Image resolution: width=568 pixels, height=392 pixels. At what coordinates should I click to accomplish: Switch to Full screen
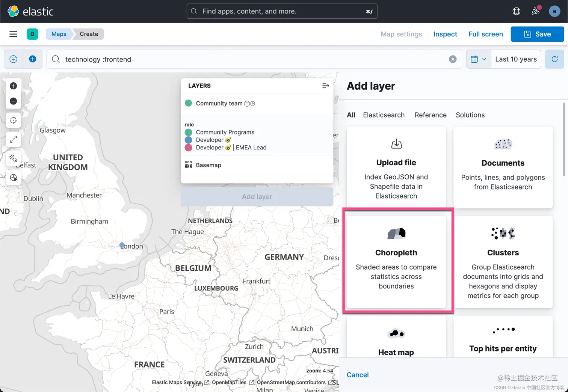point(486,34)
